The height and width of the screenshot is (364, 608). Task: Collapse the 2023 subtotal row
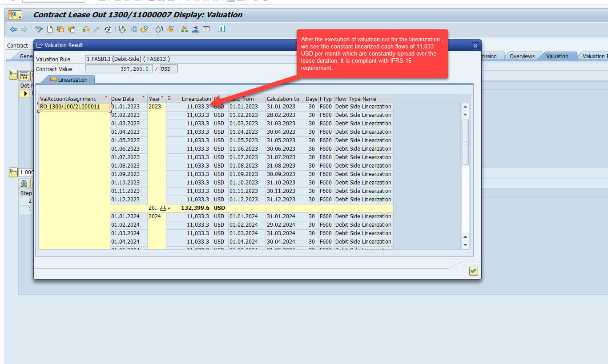tap(163, 208)
